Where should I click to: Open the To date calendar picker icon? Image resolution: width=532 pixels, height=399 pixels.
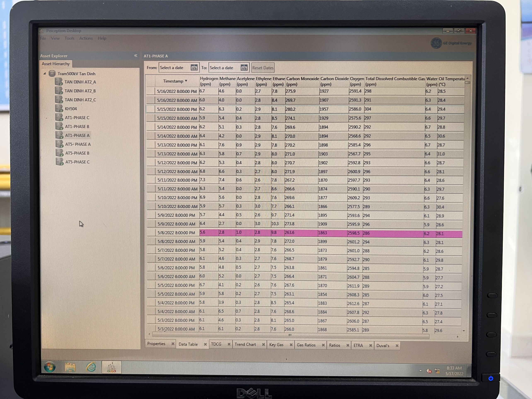pos(244,68)
